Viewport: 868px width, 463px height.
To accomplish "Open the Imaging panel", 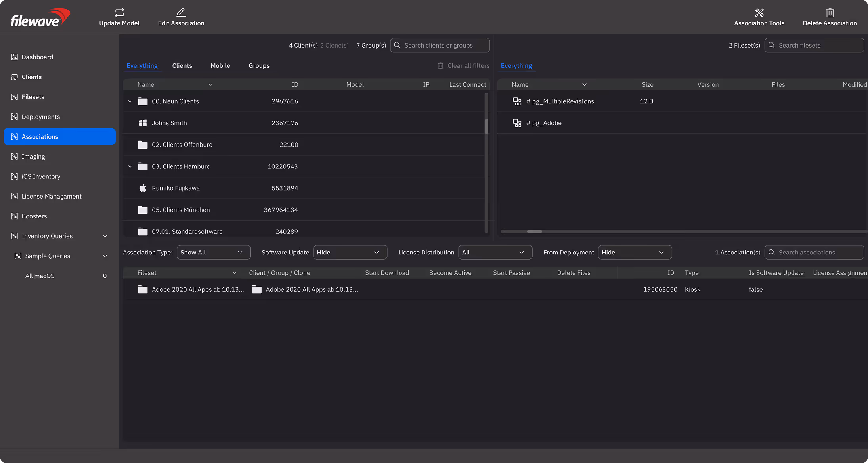I will click(33, 156).
